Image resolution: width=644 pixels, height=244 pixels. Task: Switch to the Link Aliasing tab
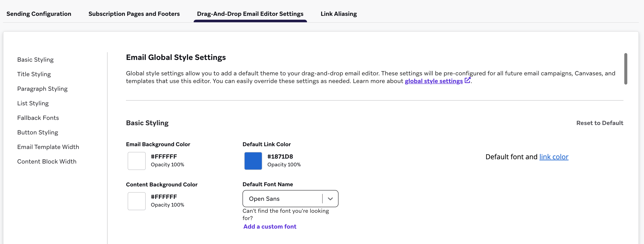tap(338, 14)
